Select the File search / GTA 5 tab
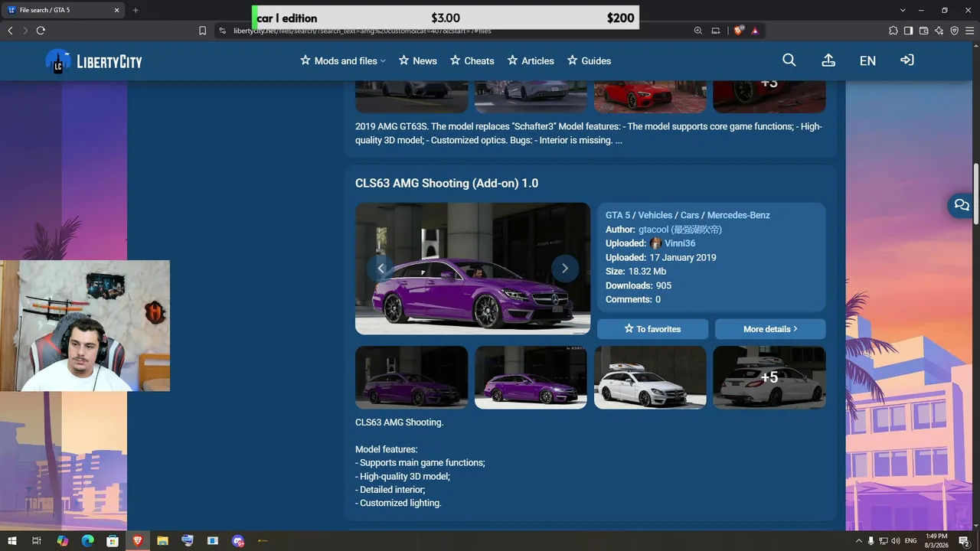The image size is (980, 551). click(64, 10)
